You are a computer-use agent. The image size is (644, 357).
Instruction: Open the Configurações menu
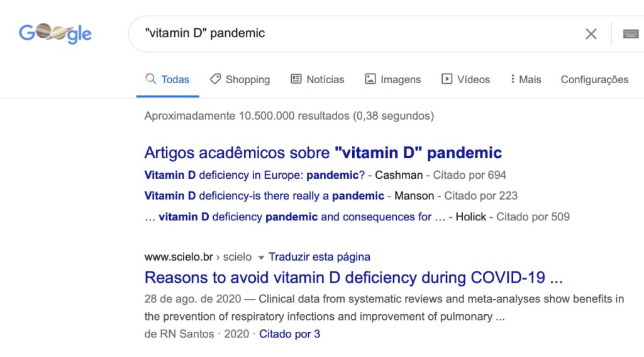pos(594,79)
